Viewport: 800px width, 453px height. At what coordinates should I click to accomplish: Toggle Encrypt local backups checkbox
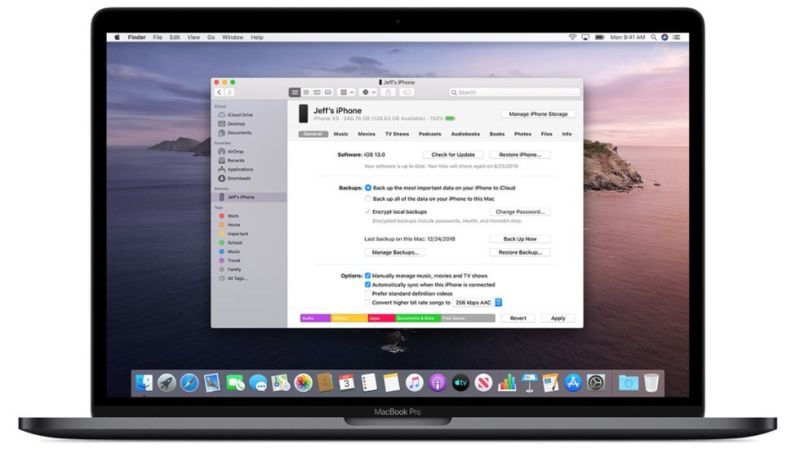click(368, 212)
